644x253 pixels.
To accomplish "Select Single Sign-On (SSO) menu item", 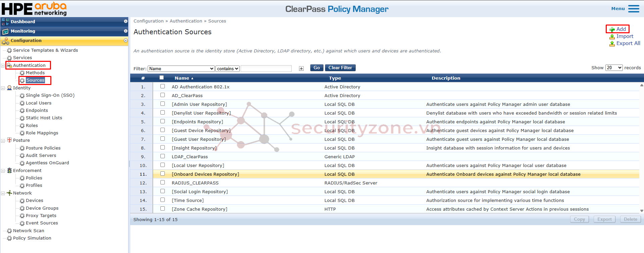I will coord(50,95).
